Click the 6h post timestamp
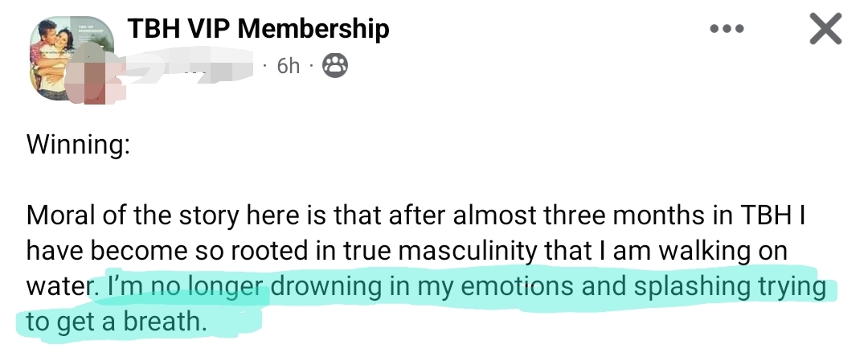This screenshot has width=868, height=357. 288,66
